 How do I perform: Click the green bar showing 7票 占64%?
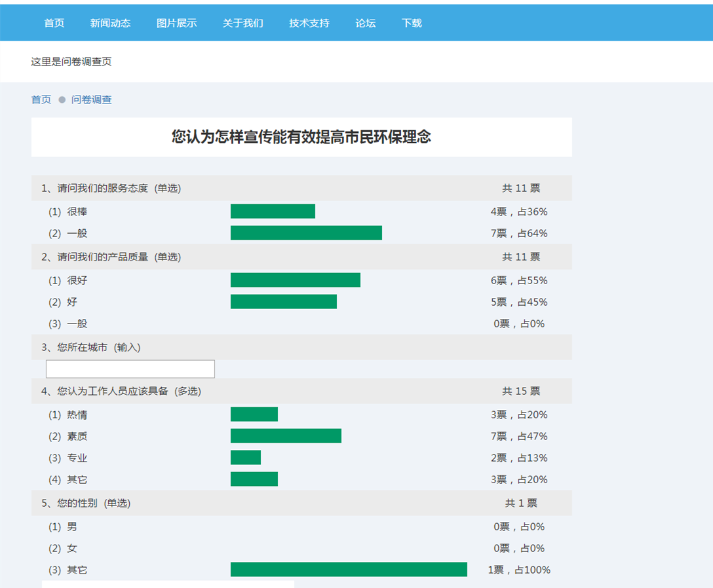click(306, 232)
